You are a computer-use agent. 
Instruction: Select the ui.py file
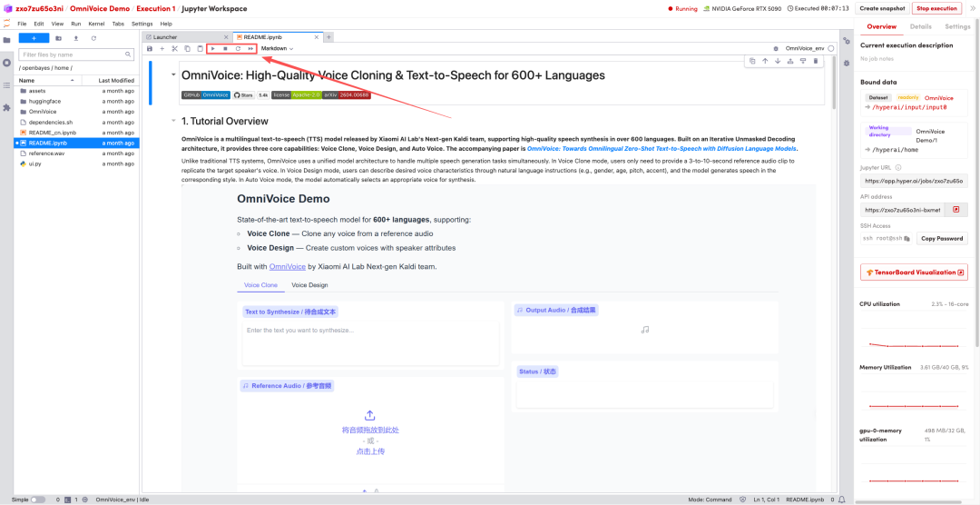coord(77,163)
